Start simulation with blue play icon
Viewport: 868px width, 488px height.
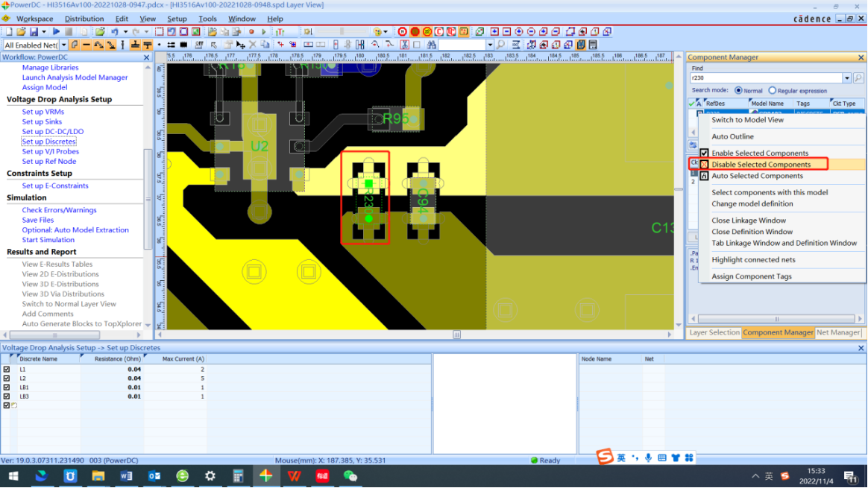coord(56,31)
